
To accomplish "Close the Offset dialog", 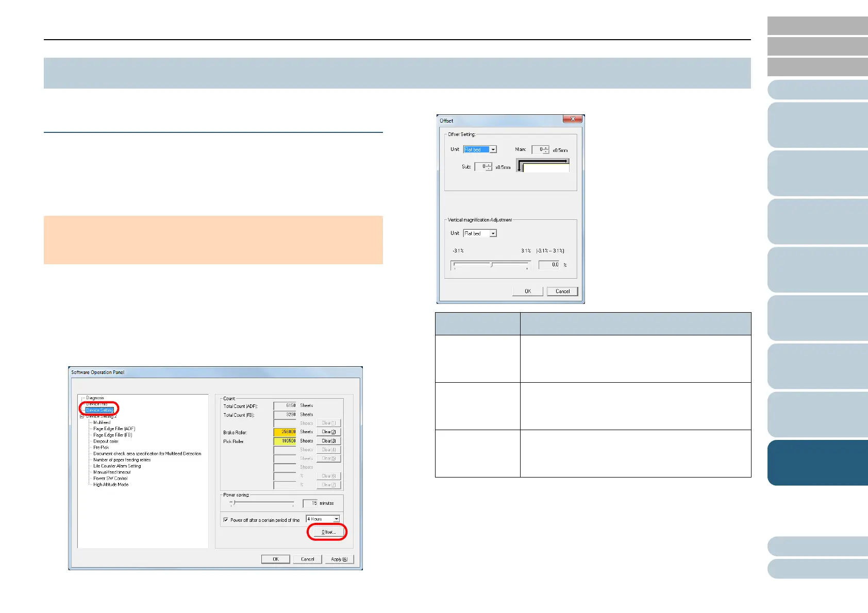I will pyautogui.click(x=573, y=119).
